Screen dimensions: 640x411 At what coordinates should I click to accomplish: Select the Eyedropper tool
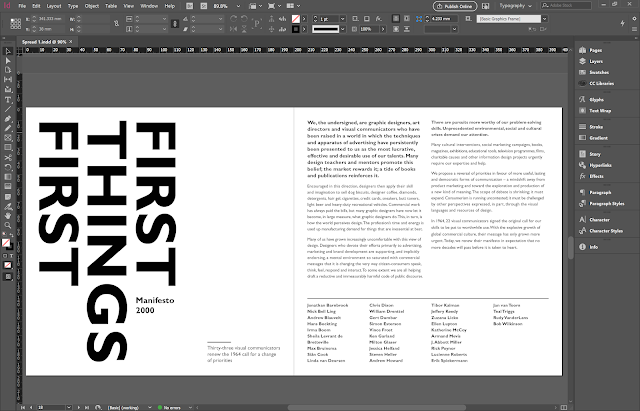point(8,206)
